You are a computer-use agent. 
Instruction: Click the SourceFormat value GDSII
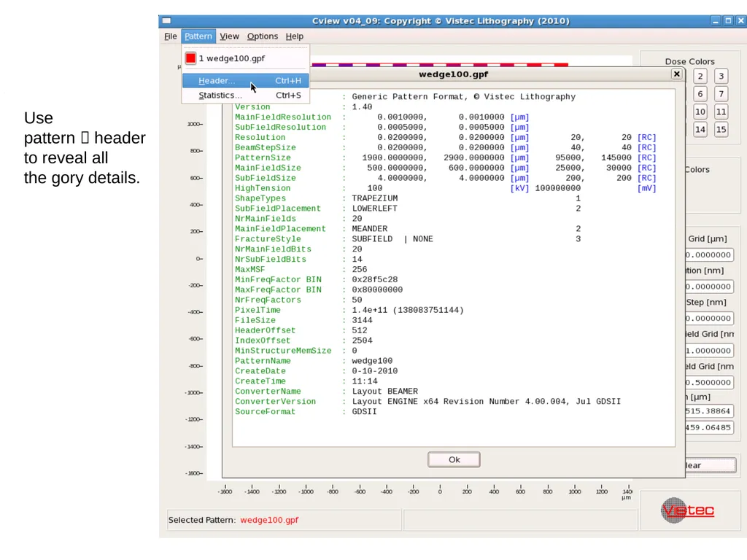pyautogui.click(x=365, y=412)
